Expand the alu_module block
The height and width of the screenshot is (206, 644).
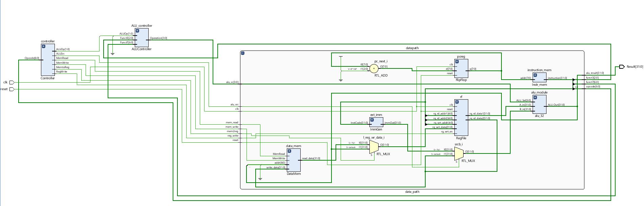535,98
